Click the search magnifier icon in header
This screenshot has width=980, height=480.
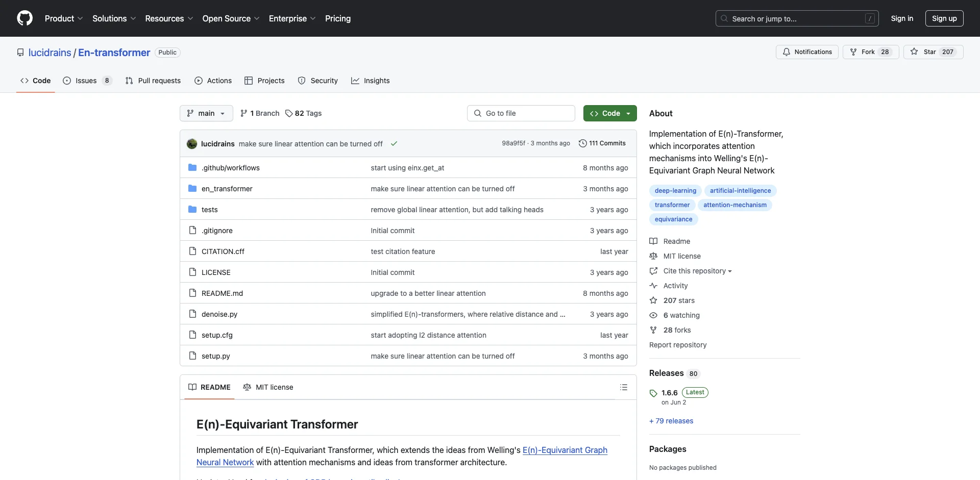pos(724,19)
